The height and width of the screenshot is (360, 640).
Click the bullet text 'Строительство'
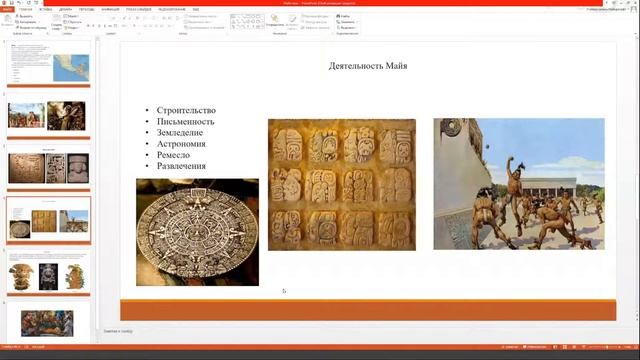pyautogui.click(x=186, y=110)
